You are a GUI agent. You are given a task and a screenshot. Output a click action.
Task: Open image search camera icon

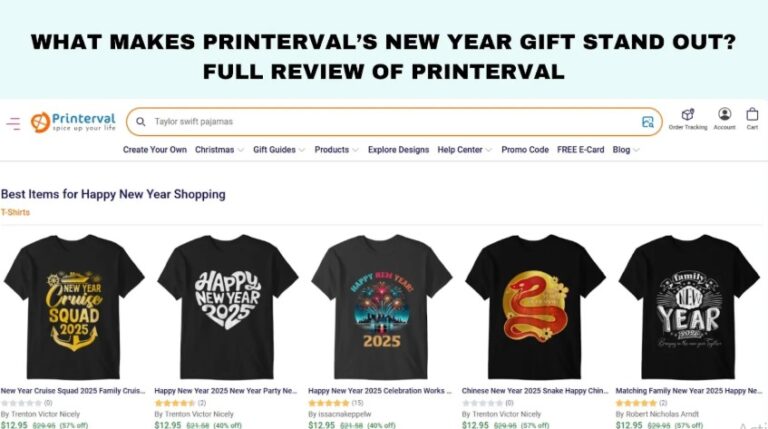648,122
